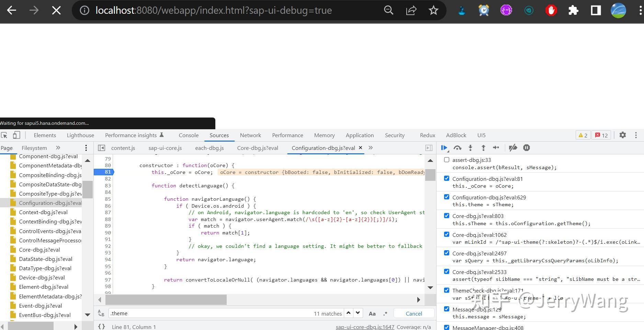Toggle device toolbar icon

point(16,135)
